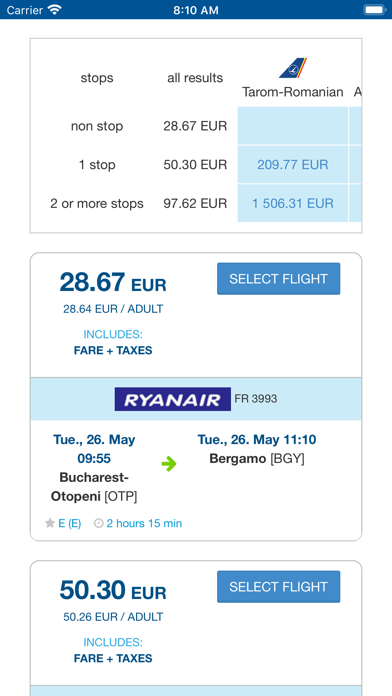This screenshot has width=392, height=696.
Task: Open Tarom 1 stop 209.77 EUR fare
Action: pos(293,165)
